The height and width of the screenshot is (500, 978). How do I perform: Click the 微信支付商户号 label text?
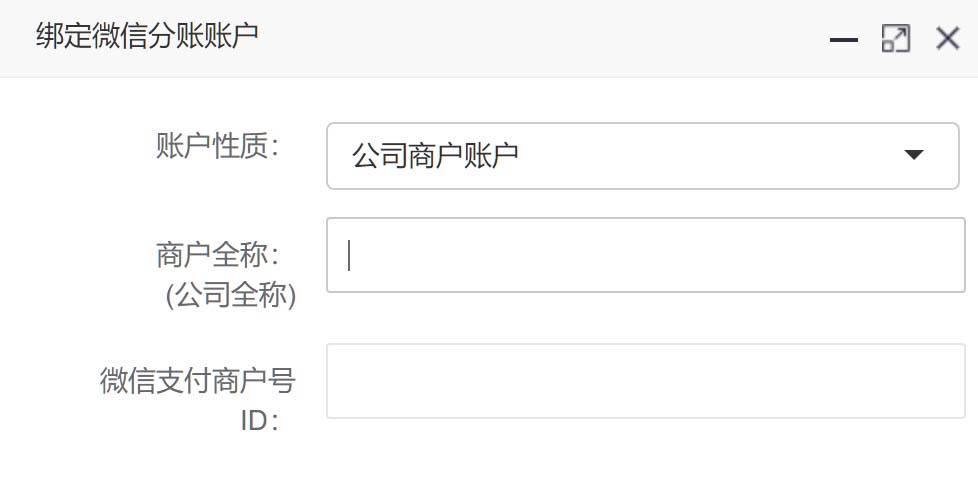pos(198,381)
